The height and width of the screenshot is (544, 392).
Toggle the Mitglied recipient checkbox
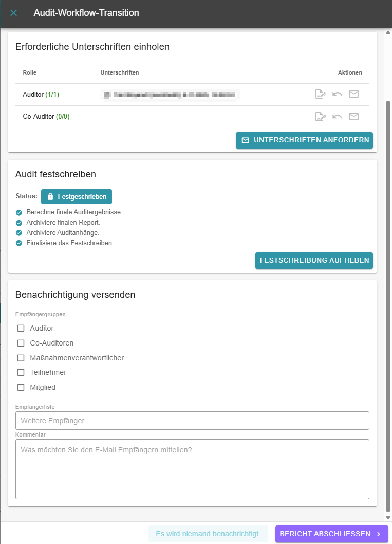pos(21,387)
